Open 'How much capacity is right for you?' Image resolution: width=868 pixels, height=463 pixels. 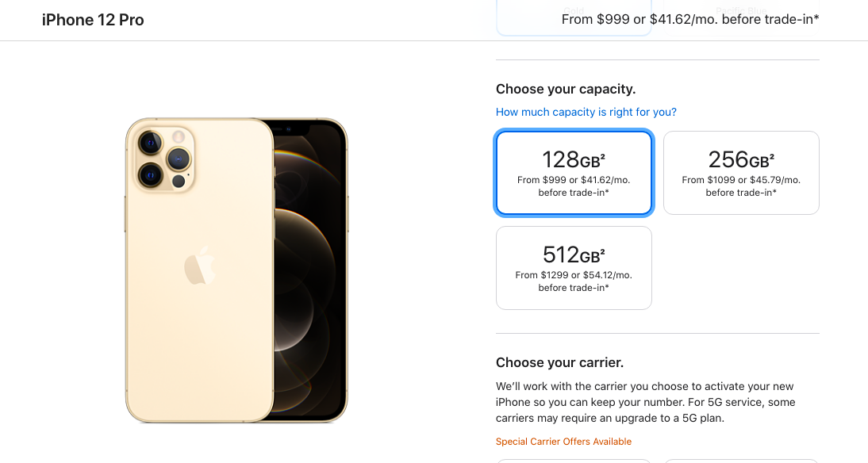[x=586, y=112]
